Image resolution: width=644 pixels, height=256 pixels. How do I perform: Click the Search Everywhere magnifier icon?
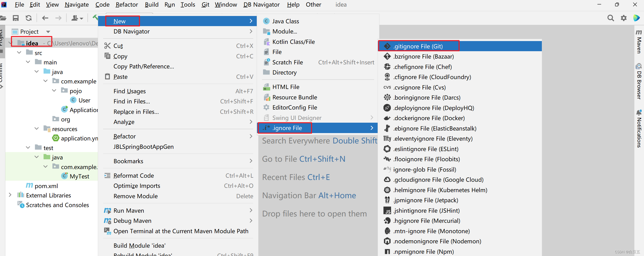[611, 18]
